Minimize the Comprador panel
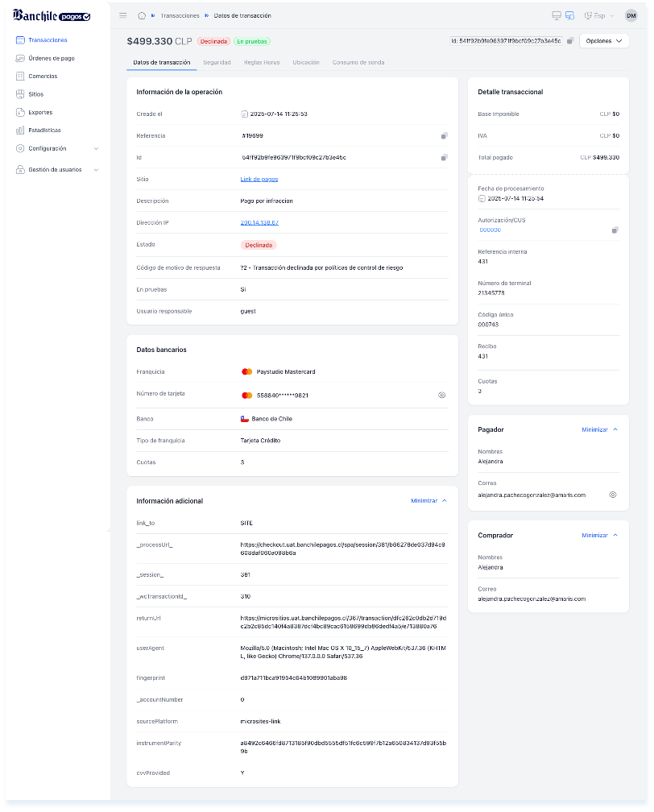Screen dimensions: 654x812 (x=599, y=536)
